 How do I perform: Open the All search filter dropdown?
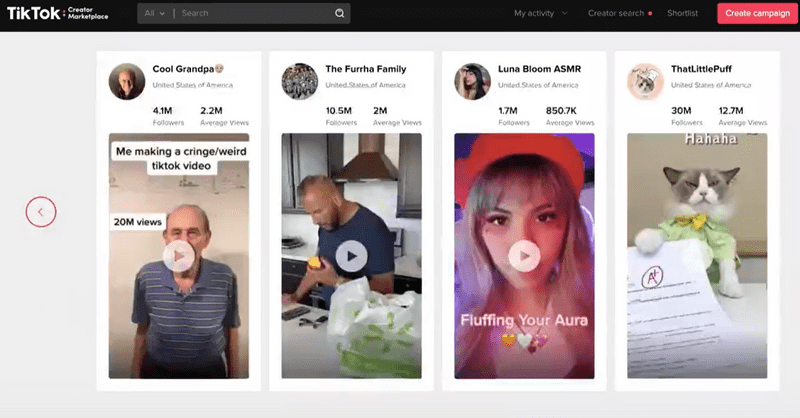[154, 14]
